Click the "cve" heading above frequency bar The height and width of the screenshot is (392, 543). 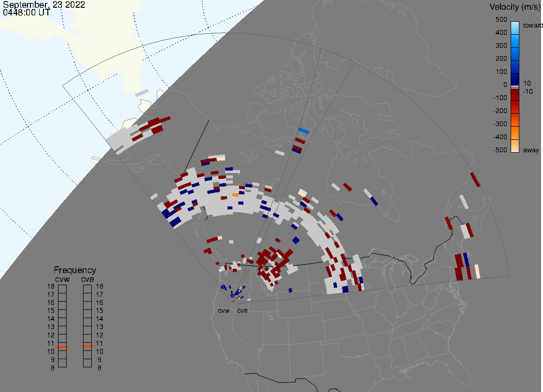pyautogui.click(x=87, y=279)
